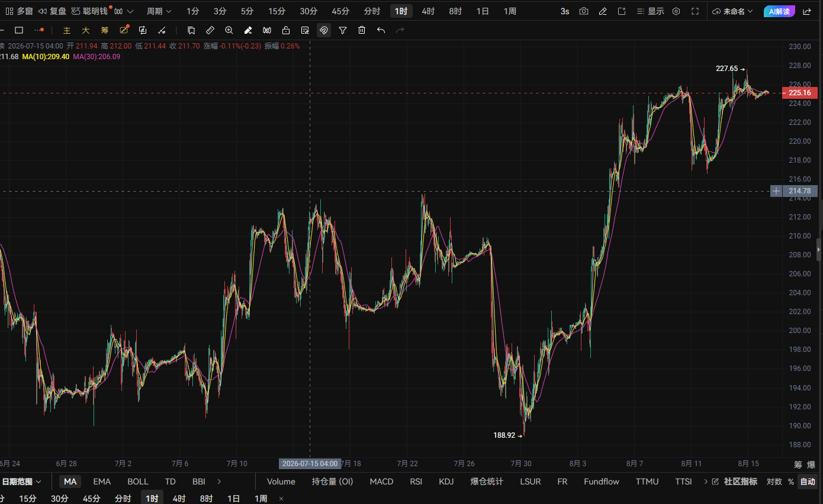Expand the 未命名 layout dropdown
This screenshot has height=504, width=823.
tap(733, 11)
